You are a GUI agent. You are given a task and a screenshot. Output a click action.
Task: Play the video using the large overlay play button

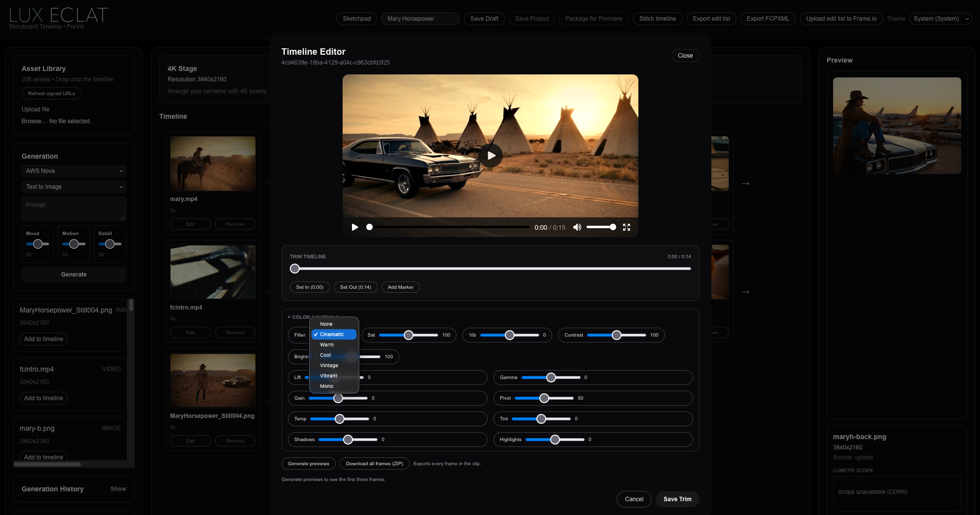pos(490,156)
